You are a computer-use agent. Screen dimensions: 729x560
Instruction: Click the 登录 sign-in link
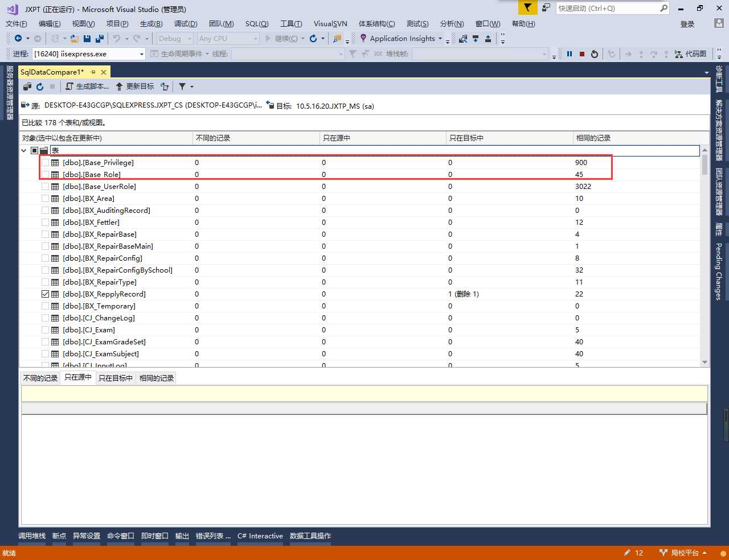point(687,24)
